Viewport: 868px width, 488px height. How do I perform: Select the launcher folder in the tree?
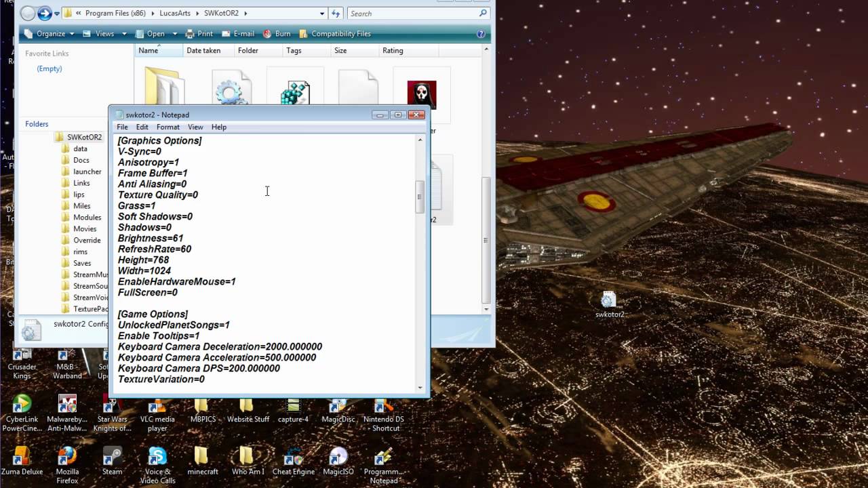click(x=87, y=171)
